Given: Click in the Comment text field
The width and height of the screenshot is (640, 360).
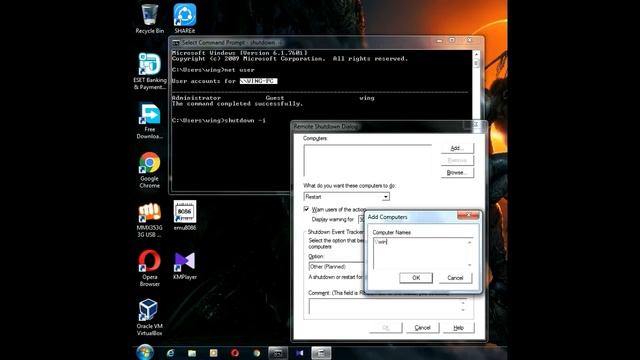Looking at the screenshot, I should coord(384,307).
